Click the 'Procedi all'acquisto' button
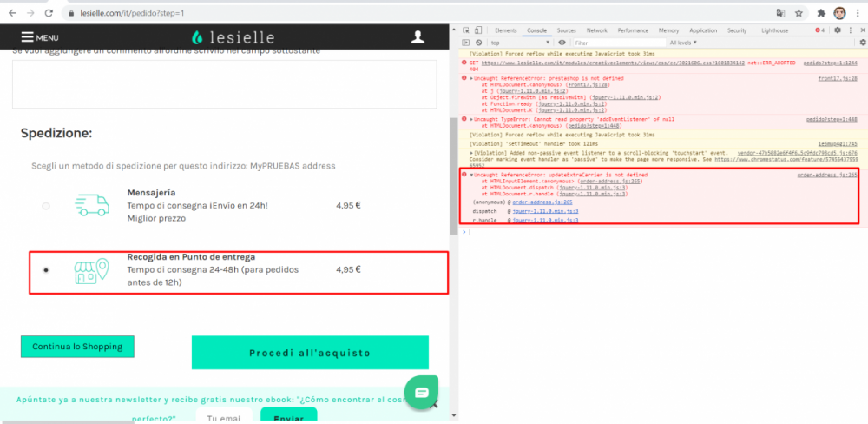Viewport: 868px width, 424px height. [x=310, y=353]
